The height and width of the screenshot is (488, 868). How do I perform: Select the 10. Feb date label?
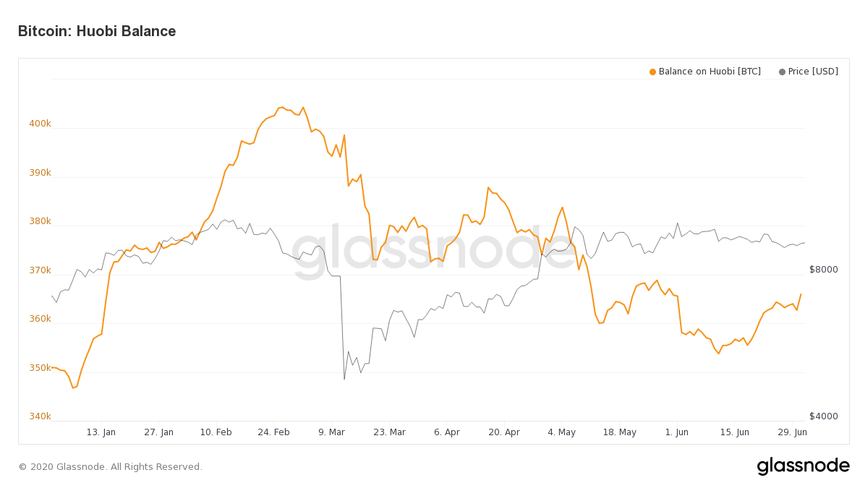(216, 432)
